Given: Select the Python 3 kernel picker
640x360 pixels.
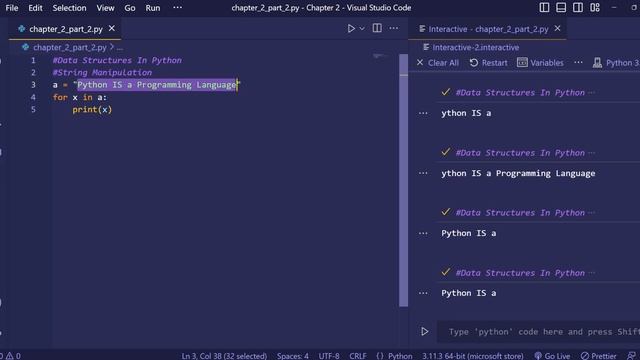Looking at the screenshot, I should [x=616, y=63].
